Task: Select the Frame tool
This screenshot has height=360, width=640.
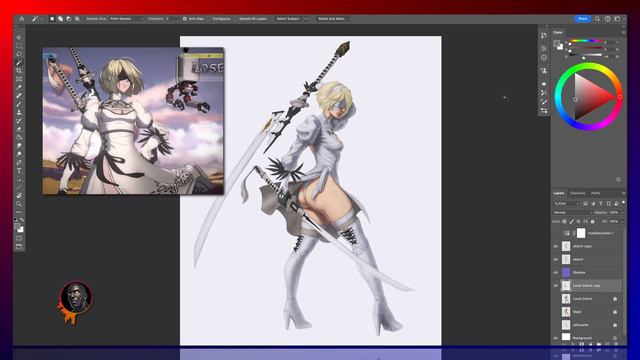Action: pos(19,79)
